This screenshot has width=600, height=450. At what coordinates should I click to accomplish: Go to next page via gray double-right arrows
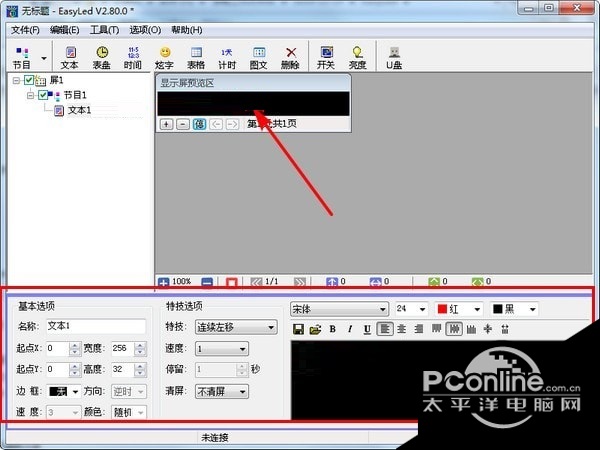click(300, 282)
